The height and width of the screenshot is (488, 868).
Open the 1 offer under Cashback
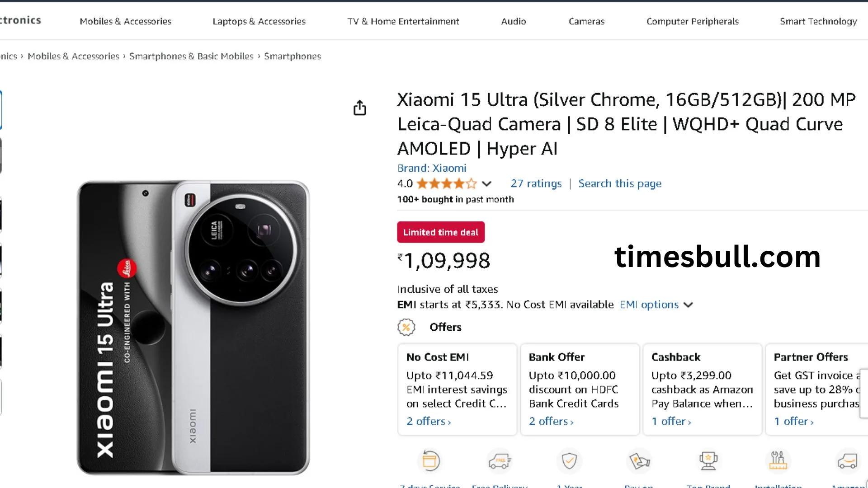pos(671,422)
